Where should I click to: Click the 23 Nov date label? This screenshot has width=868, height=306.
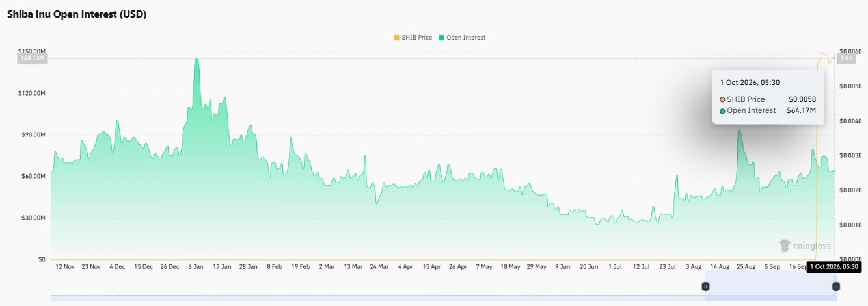tap(91, 266)
